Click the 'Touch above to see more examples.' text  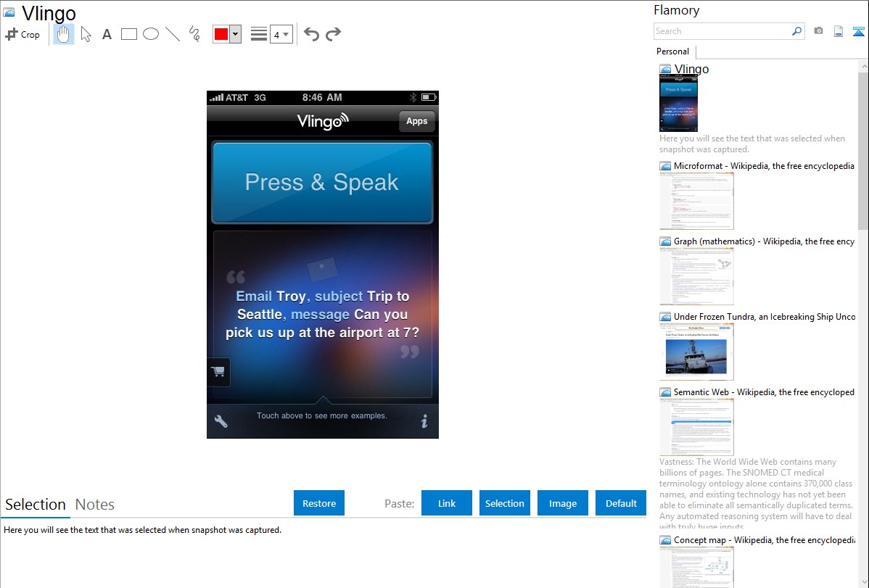(322, 415)
